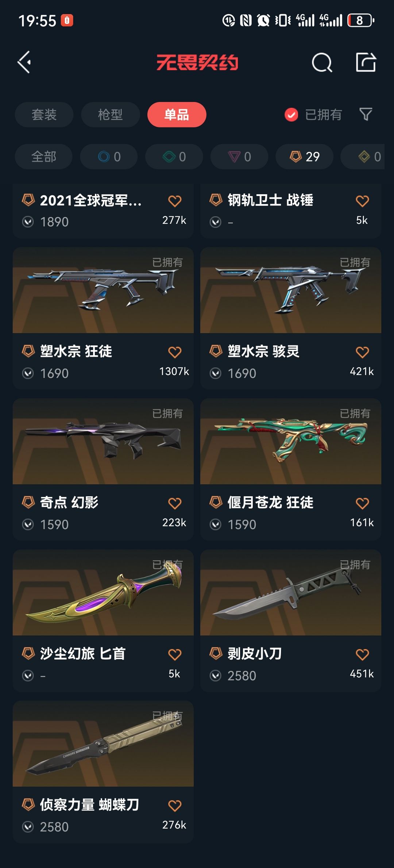The height and width of the screenshot is (868, 394).
Task: Tap heart on 侦察力量 蝴蝶刀
Action: click(175, 806)
